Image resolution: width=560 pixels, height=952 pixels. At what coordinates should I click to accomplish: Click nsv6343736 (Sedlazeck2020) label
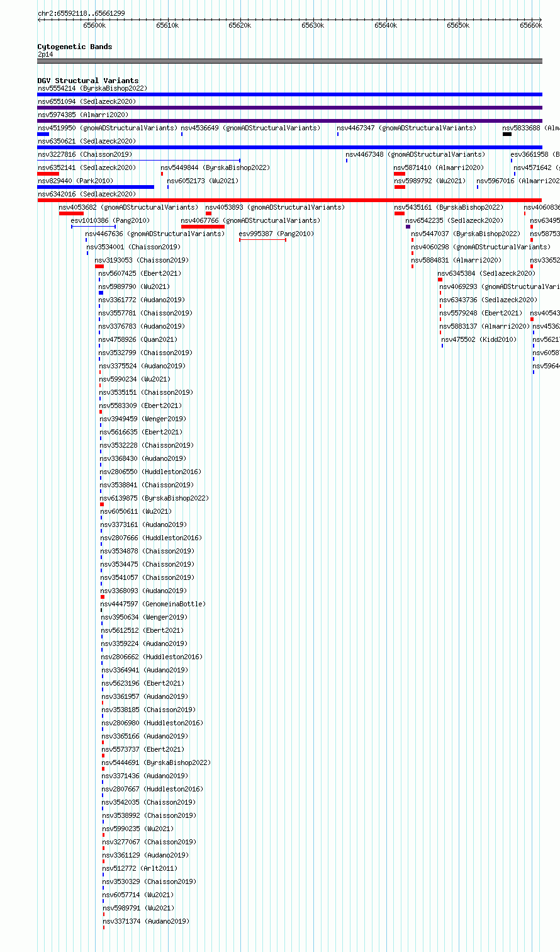(488, 300)
